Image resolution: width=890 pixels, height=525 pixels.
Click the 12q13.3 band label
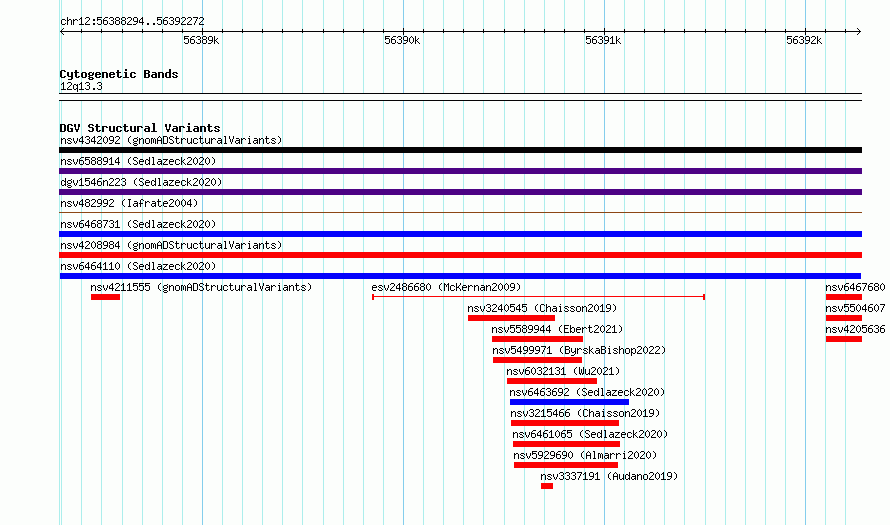tap(81, 86)
